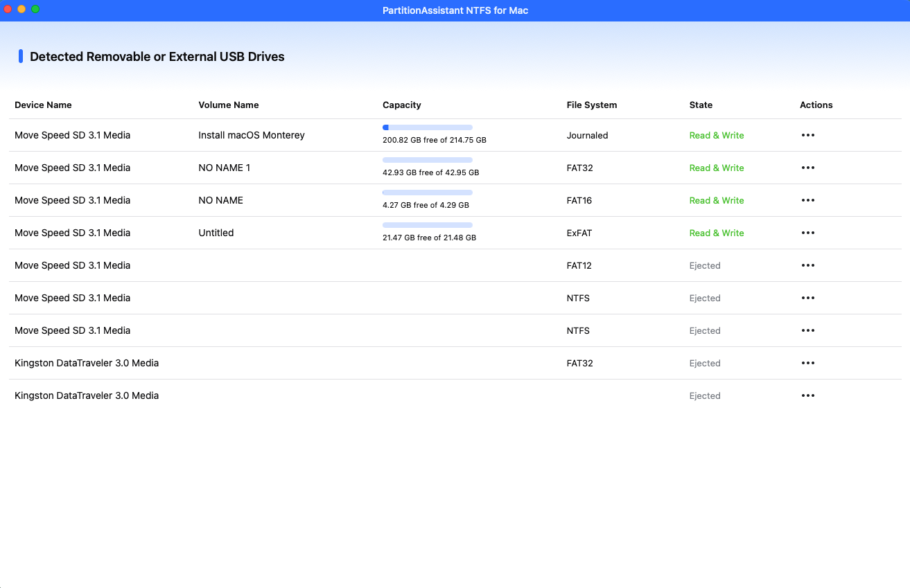Click the "FAT16" file system cell
This screenshot has width=910, height=588.
[x=580, y=200]
